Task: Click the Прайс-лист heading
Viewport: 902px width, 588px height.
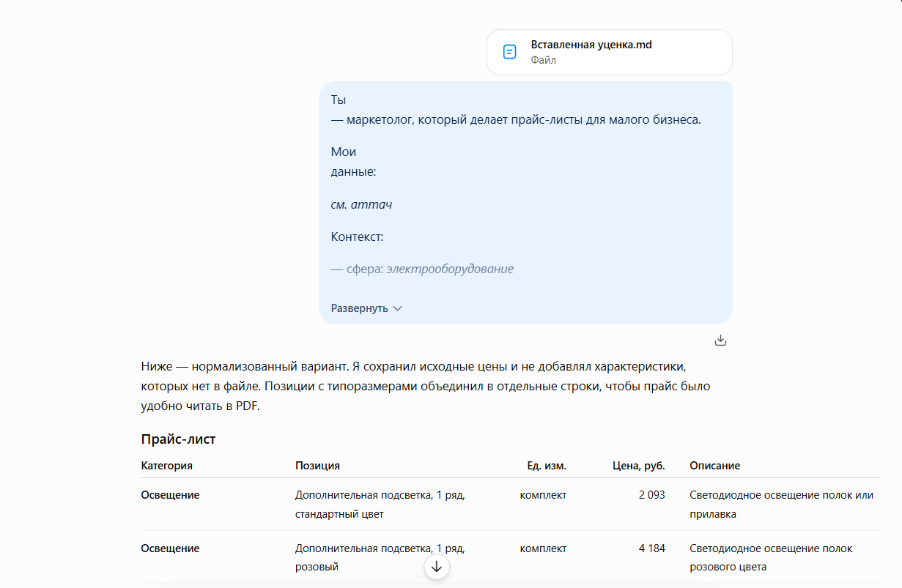Action: click(178, 439)
